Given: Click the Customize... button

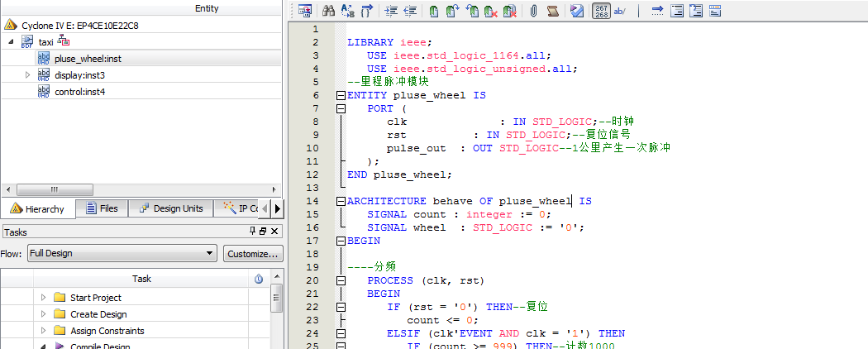Looking at the screenshot, I should coord(253,254).
